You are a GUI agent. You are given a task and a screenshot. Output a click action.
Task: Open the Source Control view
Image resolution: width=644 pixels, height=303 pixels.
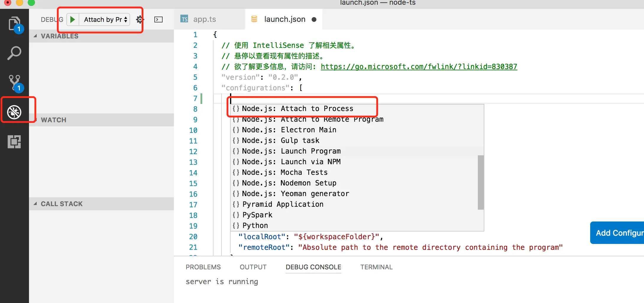[x=14, y=83]
